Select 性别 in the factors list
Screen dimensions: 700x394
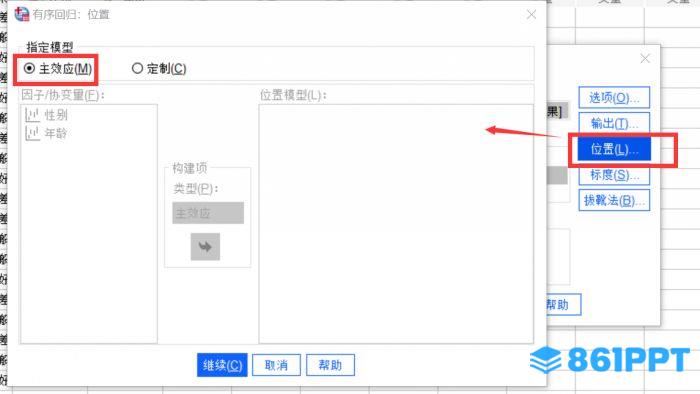pyautogui.click(x=56, y=115)
